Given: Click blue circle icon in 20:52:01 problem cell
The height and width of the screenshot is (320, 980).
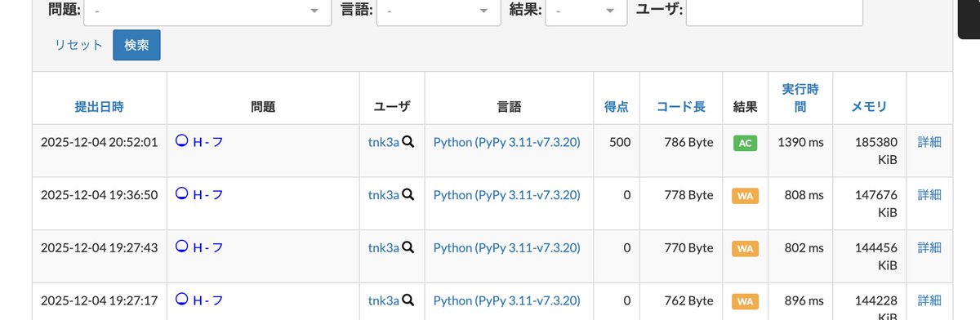Looking at the screenshot, I should 182,141.
